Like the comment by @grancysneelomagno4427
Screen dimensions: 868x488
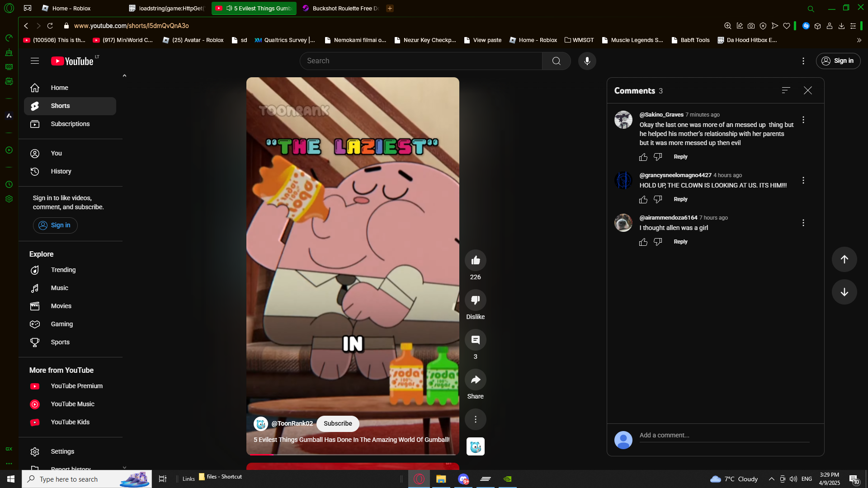tap(643, 199)
